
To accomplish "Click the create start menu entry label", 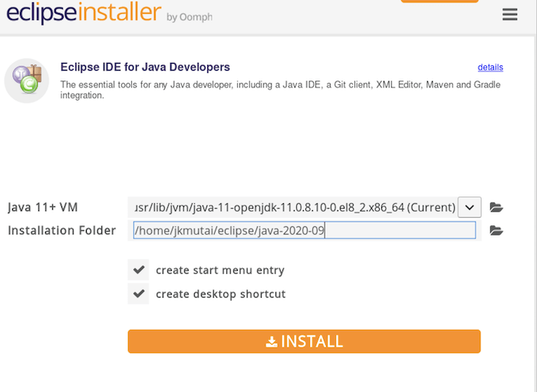I will click(x=220, y=270).
